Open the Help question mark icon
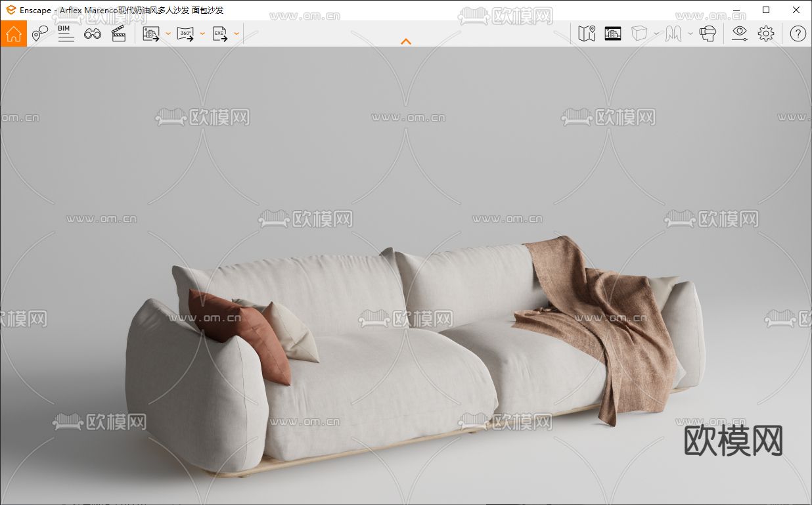Screen dimensions: 812x505 click(798, 33)
